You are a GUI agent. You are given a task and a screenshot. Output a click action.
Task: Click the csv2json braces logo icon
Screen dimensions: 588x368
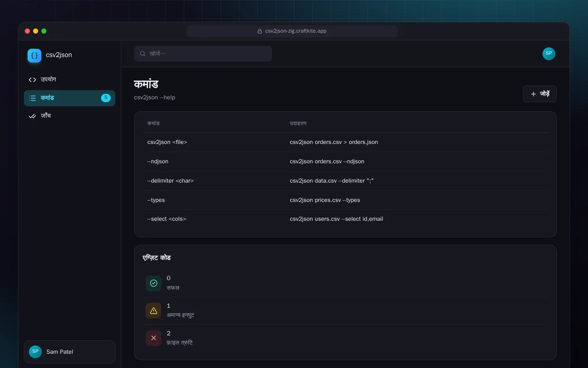point(34,56)
